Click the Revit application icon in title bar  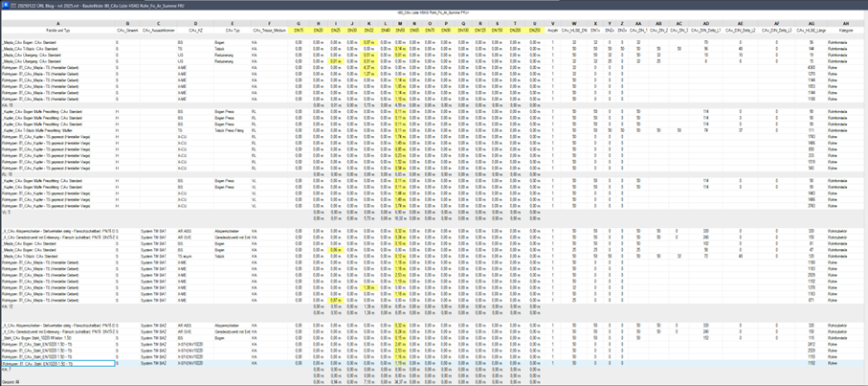[5, 4]
